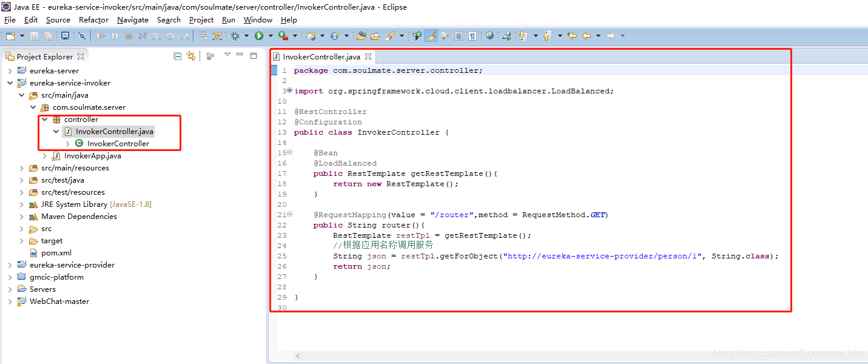Image resolution: width=868 pixels, height=364 pixels.
Task: Expand the eureka-server project
Action: (x=10, y=71)
